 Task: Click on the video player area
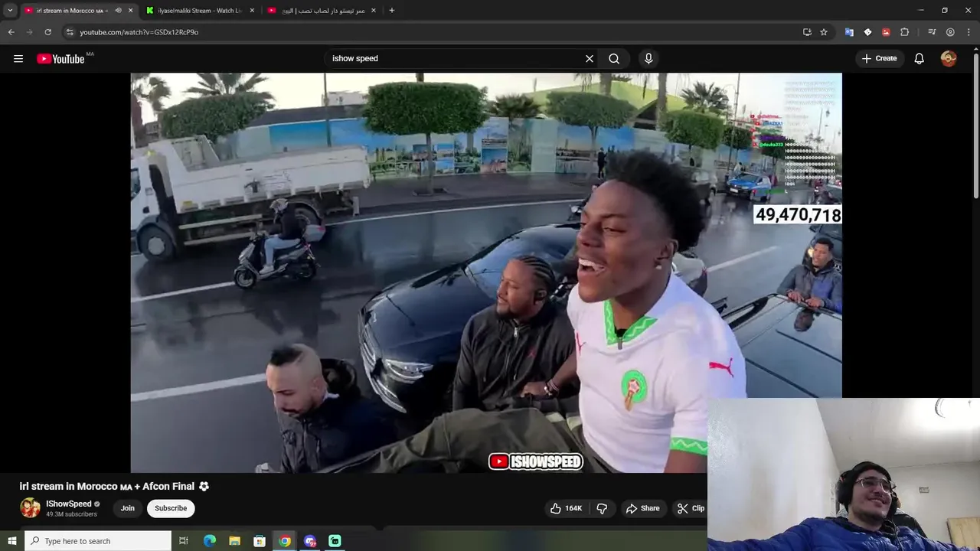point(486,272)
